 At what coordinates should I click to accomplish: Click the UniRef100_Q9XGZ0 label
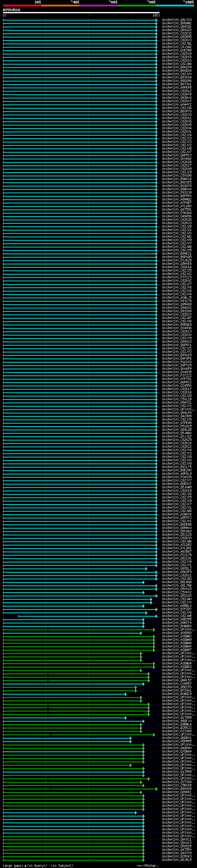click(x=177, y=30)
